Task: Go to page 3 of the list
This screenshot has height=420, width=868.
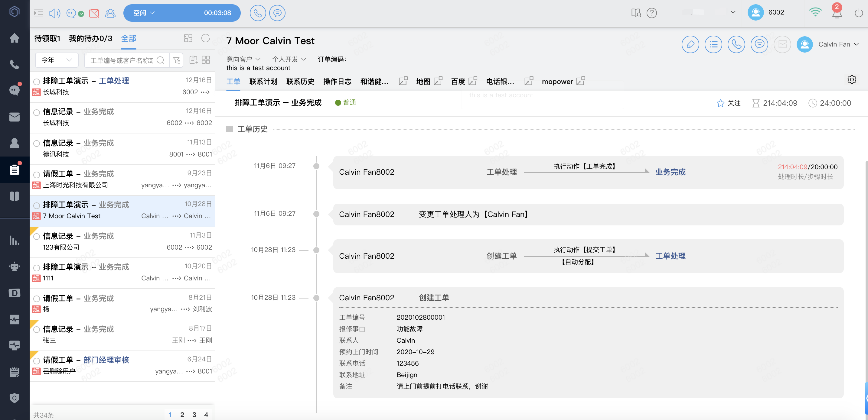Action: click(194, 415)
